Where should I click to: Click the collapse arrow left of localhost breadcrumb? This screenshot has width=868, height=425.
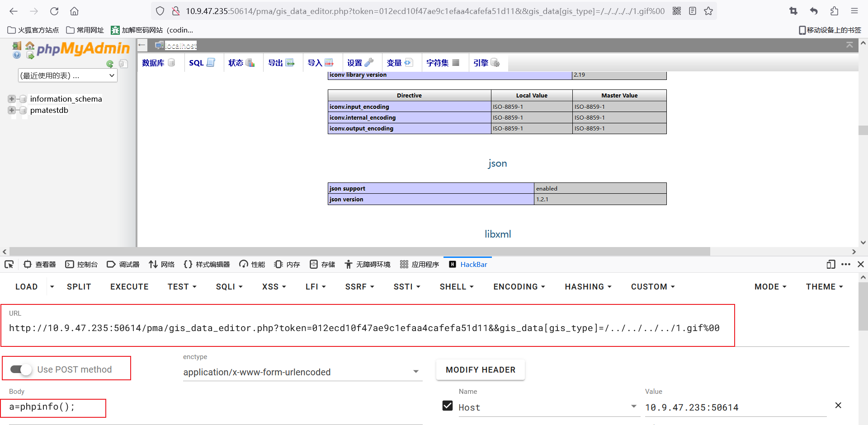(142, 45)
